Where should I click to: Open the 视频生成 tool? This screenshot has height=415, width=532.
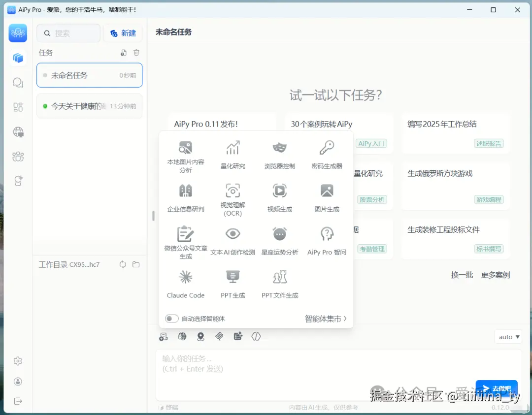tap(280, 196)
